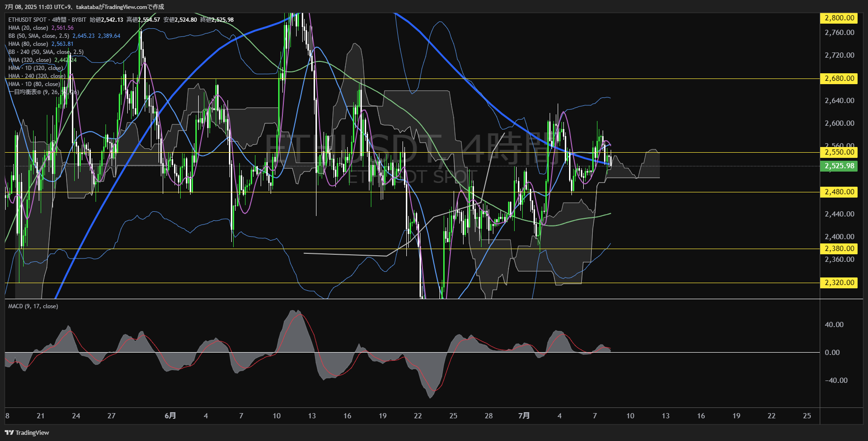This screenshot has width=868, height=441.
Task: Select the BB · 240 indicator legend
Action: pyautogui.click(x=46, y=52)
